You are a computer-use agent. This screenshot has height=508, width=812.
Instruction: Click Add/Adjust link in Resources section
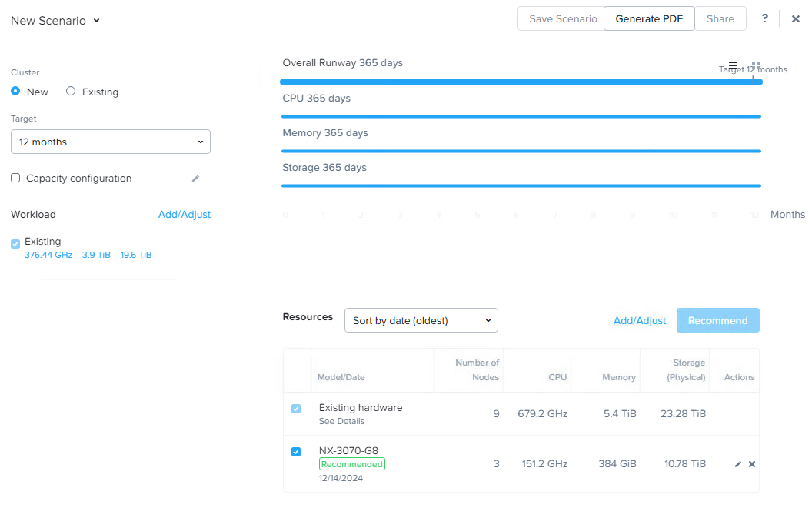(x=640, y=320)
